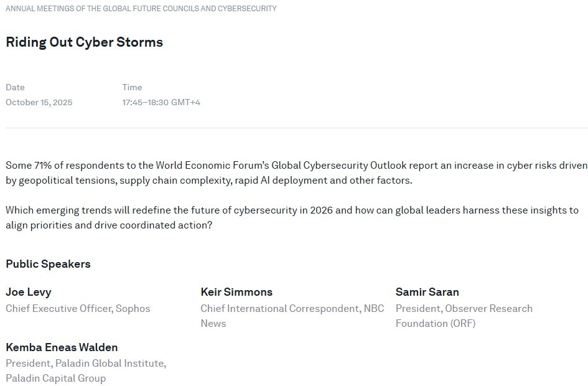Viewport: 588px width, 386px height.
Task: Open Joe Levy speaker profile
Action: pos(28,292)
